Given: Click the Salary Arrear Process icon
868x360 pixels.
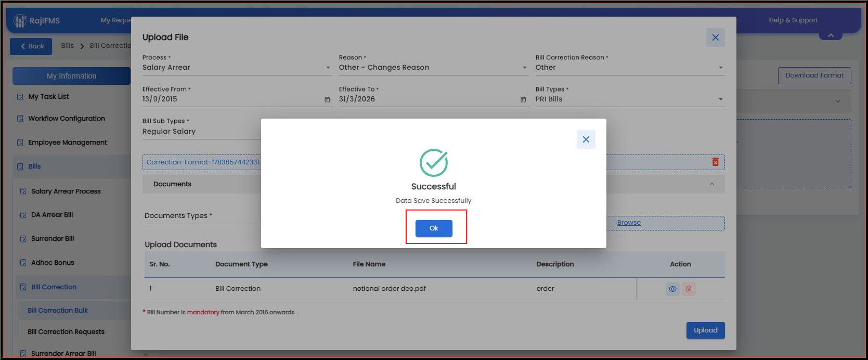Looking at the screenshot, I should 23,191.
